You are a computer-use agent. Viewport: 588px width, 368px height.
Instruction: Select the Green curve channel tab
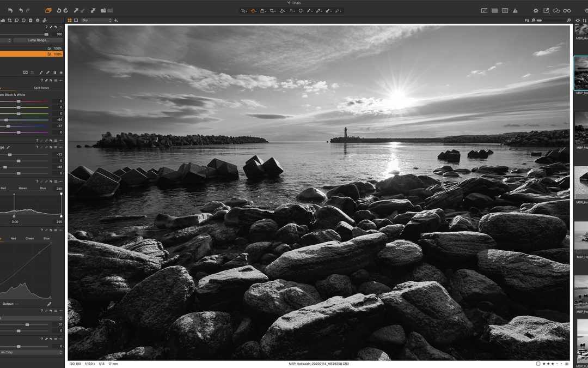29,238
